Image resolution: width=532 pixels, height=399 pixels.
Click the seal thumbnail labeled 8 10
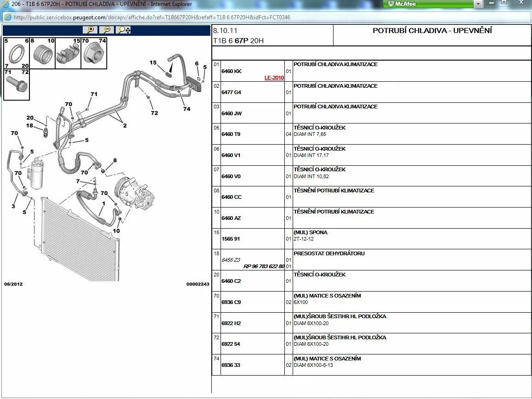click(x=42, y=53)
